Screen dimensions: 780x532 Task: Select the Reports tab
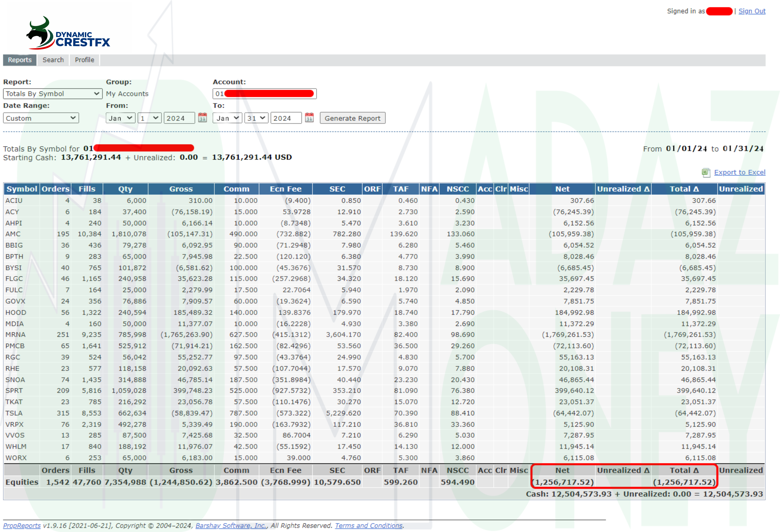pos(20,60)
